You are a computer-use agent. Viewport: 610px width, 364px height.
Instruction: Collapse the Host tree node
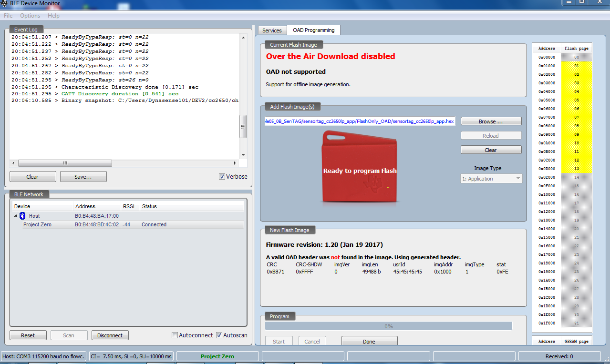(x=15, y=216)
